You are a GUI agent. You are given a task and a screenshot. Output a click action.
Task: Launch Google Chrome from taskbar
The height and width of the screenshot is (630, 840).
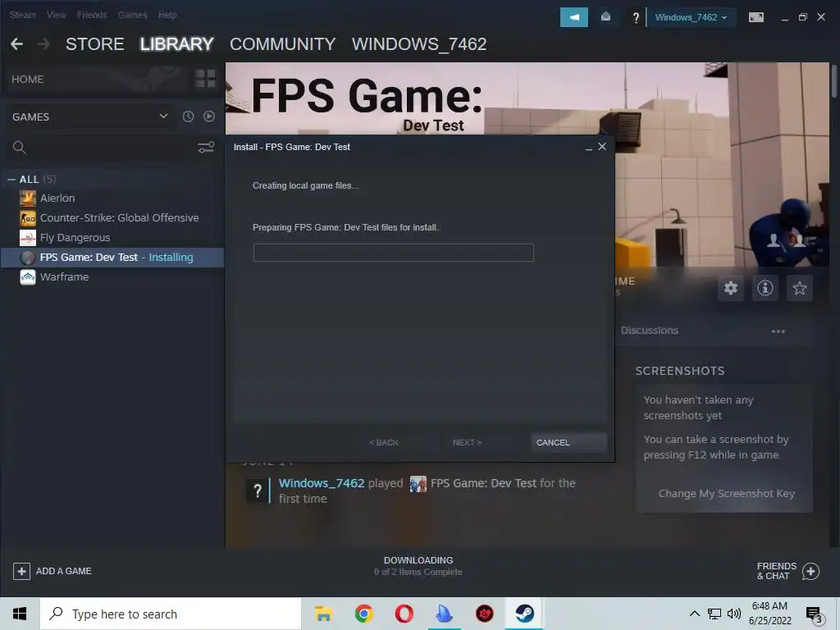(x=363, y=614)
